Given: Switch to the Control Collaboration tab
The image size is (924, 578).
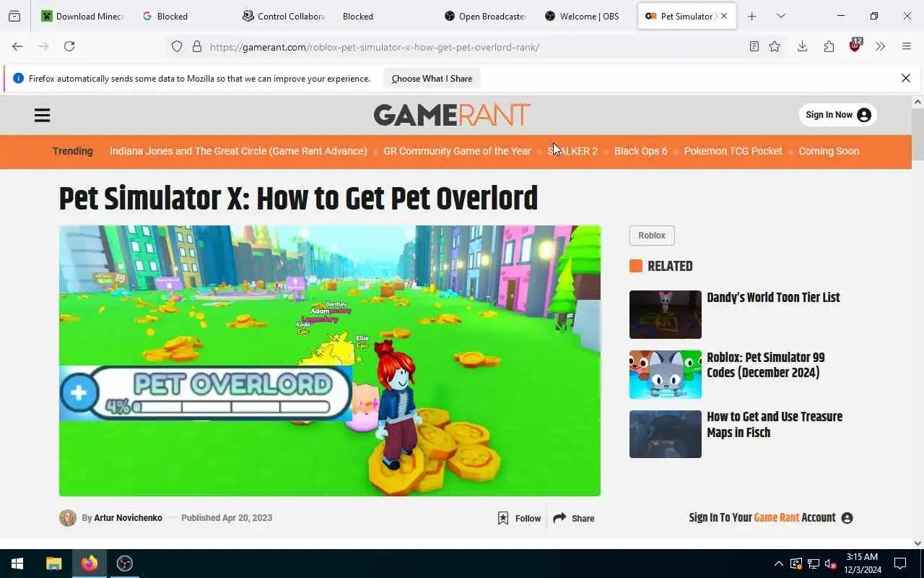Looking at the screenshot, I should 283,16.
